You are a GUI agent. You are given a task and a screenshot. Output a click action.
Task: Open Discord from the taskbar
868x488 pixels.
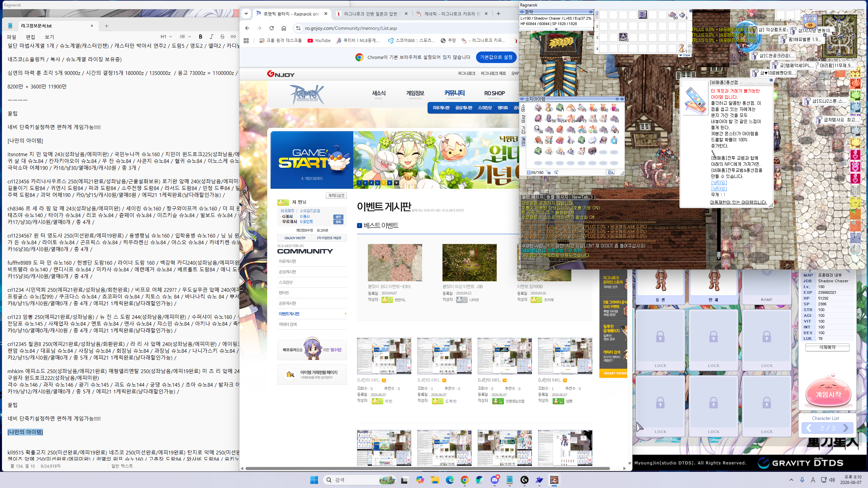pyautogui.click(x=495, y=480)
